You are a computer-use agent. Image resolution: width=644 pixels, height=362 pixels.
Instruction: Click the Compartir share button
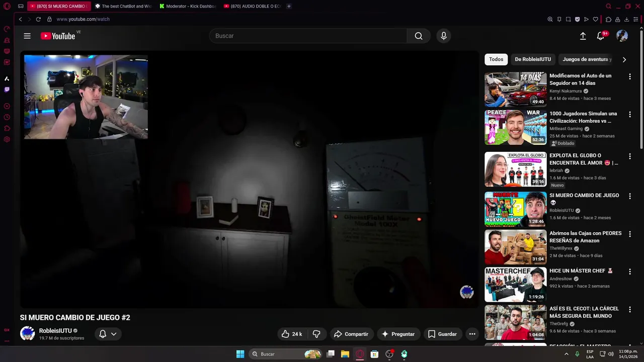351,334
